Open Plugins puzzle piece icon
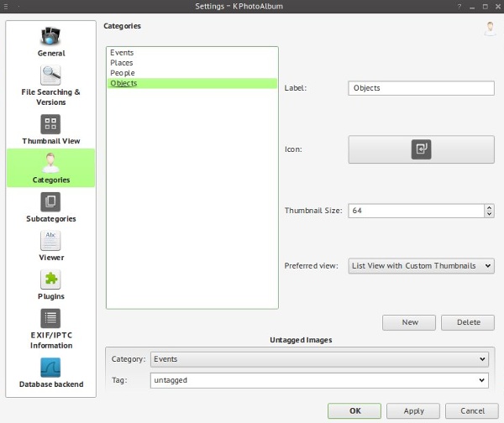Viewport: 504px width, 423px height. point(50,279)
